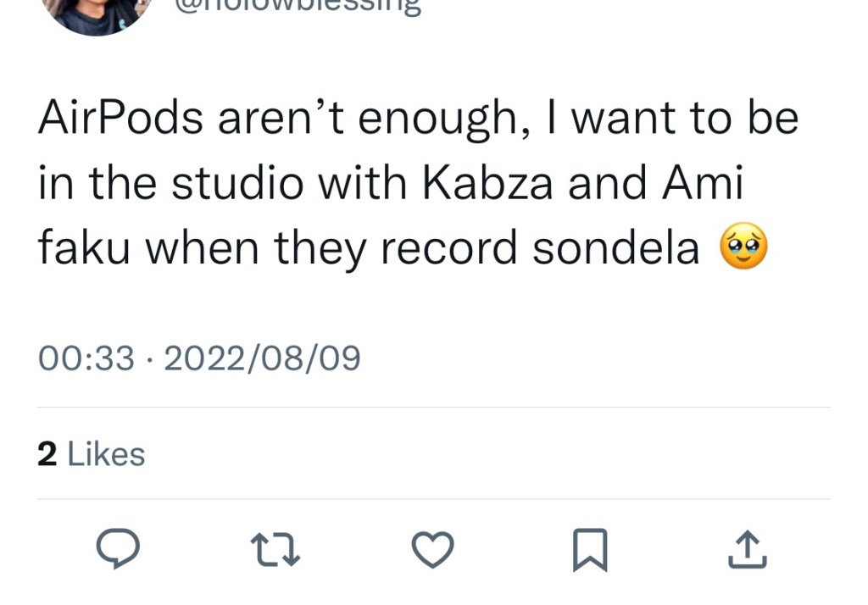Bookmark this tweet
The width and height of the screenshot is (868, 605).
tap(590, 551)
